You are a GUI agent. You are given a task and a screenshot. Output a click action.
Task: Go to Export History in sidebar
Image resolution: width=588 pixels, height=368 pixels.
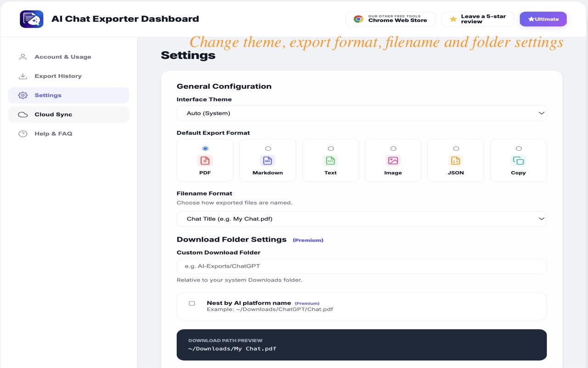[x=58, y=76]
